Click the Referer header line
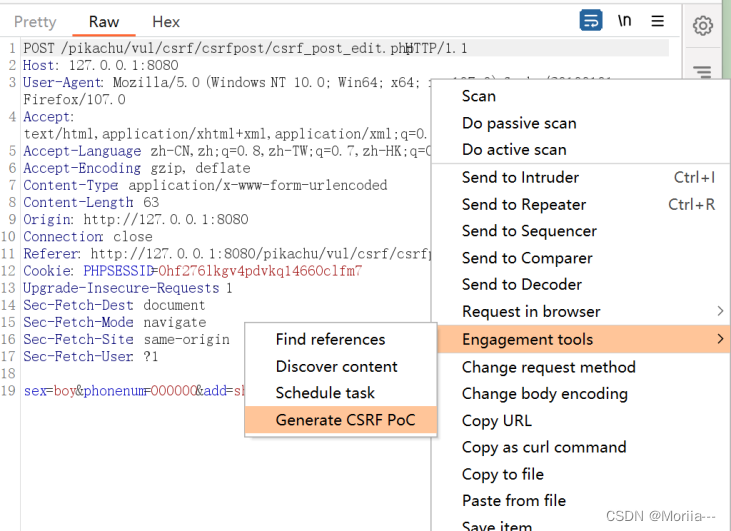Image resolution: width=731 pixels, height=531 pixels. coord(227,254)
